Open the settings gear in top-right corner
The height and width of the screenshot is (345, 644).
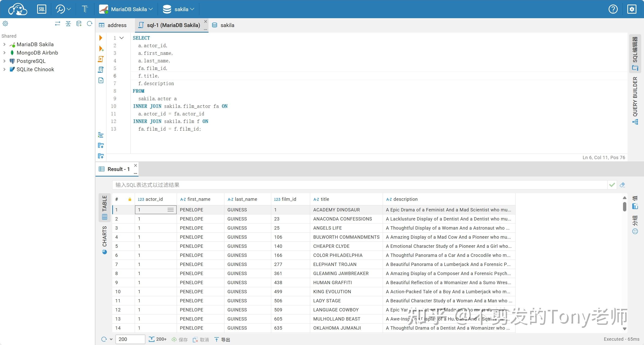tap(632, 9)
